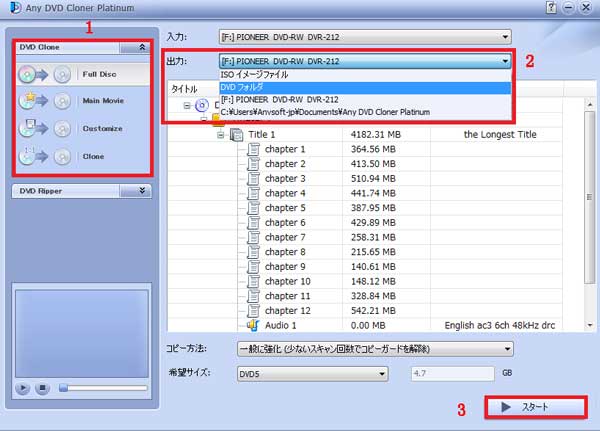Click the chapter 7 document icon
600x431 pixels.
253,237
